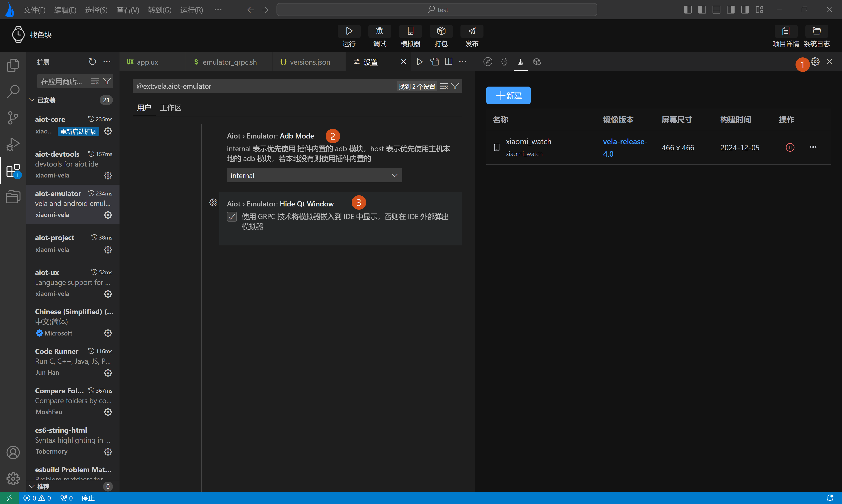This screenshot has height=504, width=842.
Task: Open Project Details (项目详情)
Action: (x=786, y=31)
